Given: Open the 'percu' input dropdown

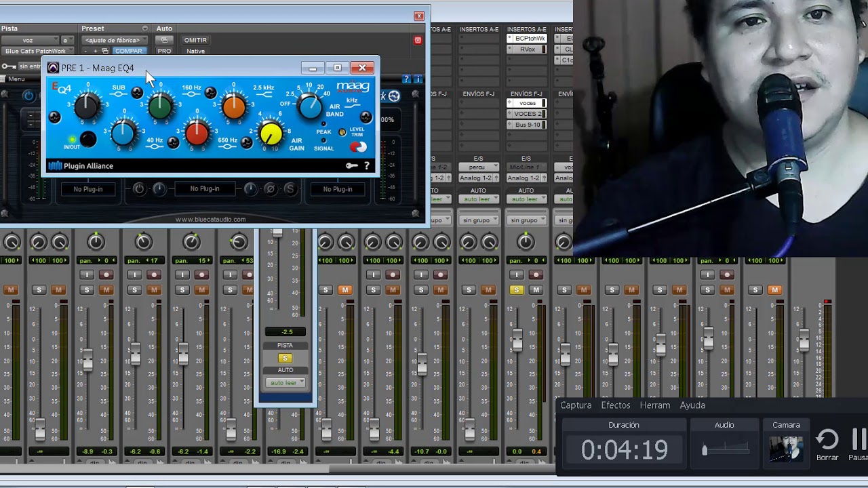Looking at the screenshot, I should [479, 167].
